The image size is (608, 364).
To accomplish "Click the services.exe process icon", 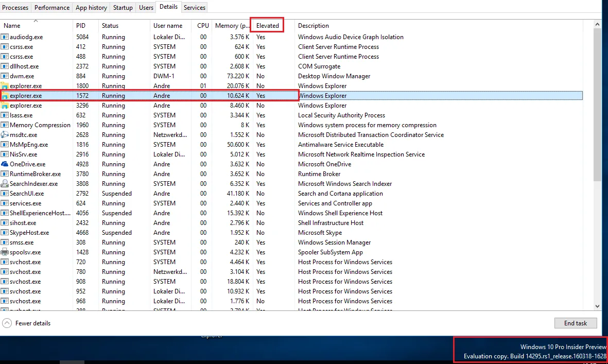I will click(x=5, y=203).
